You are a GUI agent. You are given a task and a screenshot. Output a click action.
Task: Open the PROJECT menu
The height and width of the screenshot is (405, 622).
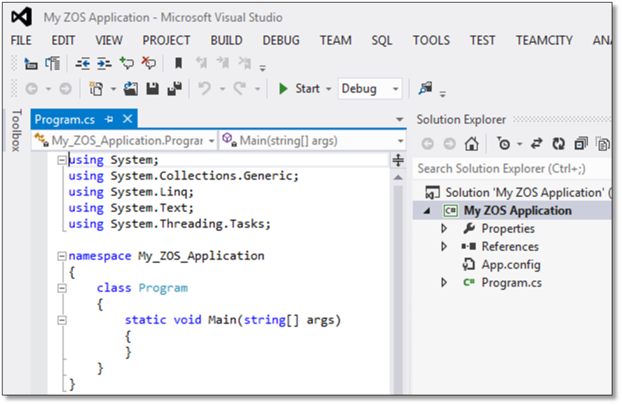(166, 40)
